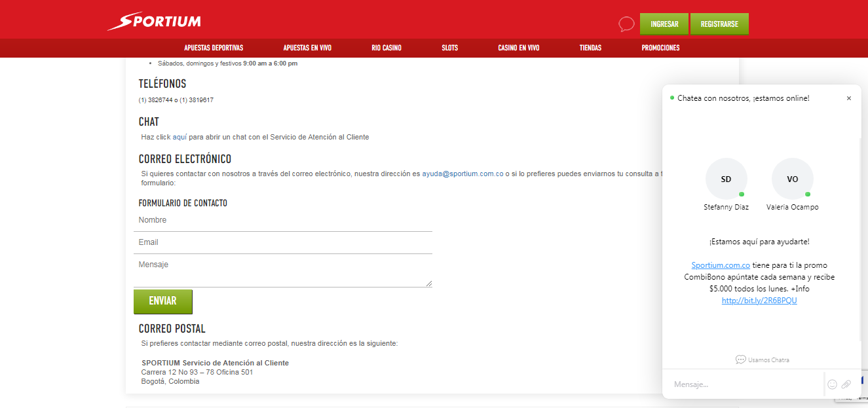868x408 pixels.
Task: Select Slots in navigation bar
Action: click(x=450, y=48)
